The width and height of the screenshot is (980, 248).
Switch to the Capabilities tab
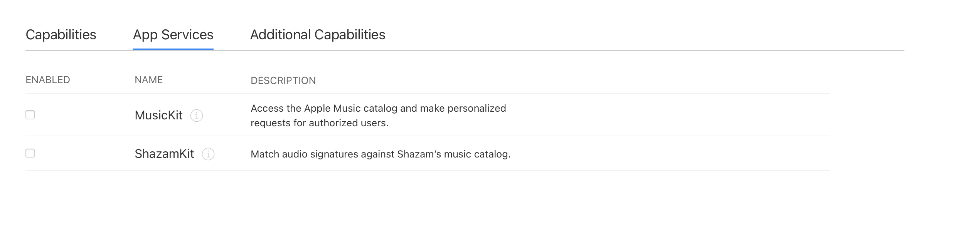click(x=61, y=35)
